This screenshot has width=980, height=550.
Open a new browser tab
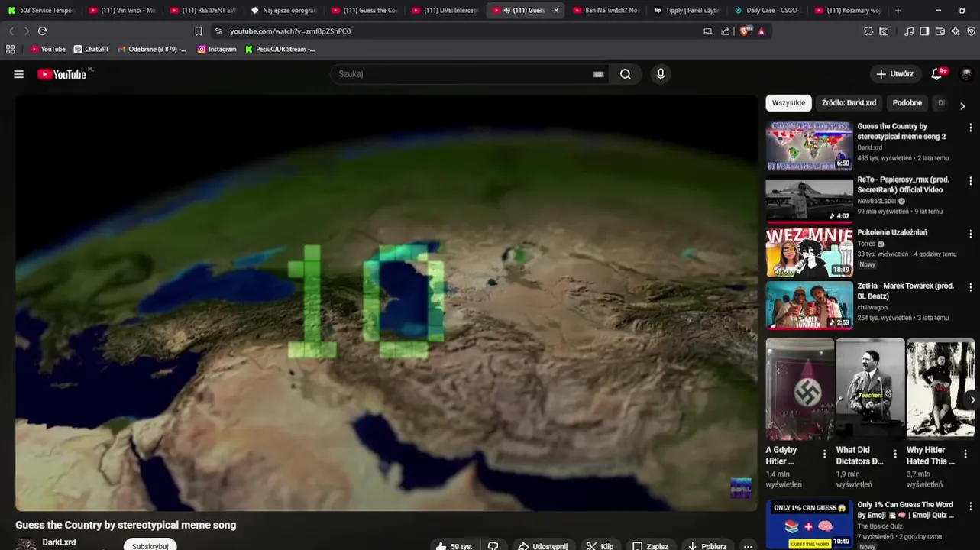(898, 11)
